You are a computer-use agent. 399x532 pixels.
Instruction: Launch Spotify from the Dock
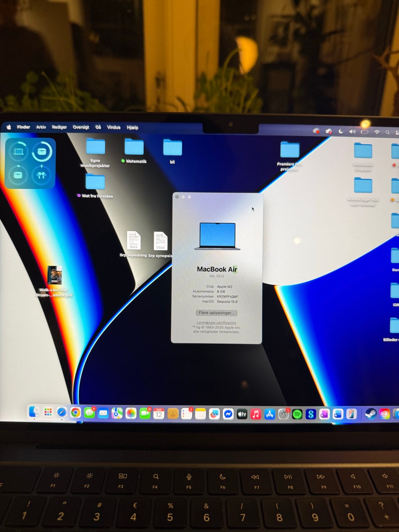click(x=297, y=414)
